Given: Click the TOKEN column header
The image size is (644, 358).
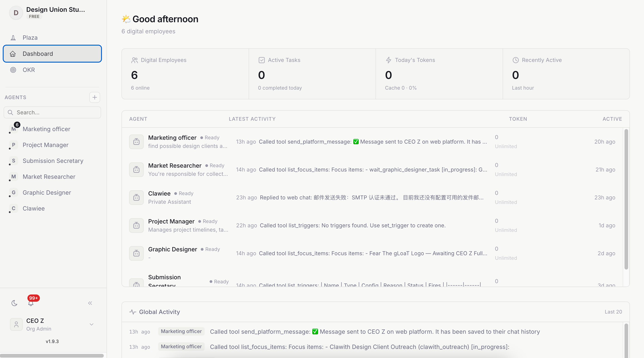Looking at the screenshot, I should click(x=518, y=119).
